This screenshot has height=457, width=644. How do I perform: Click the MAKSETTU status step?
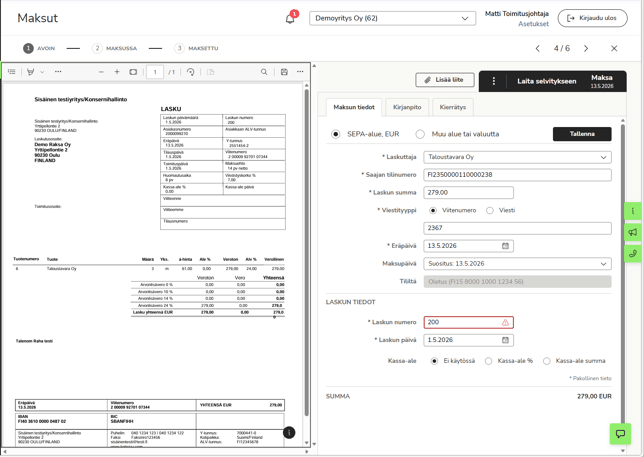coord(196,48)
